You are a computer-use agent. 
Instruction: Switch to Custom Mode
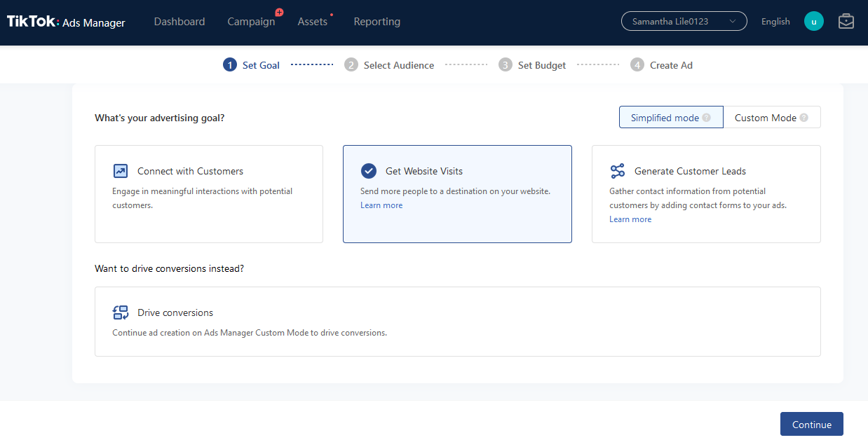[x=765, y=118]
